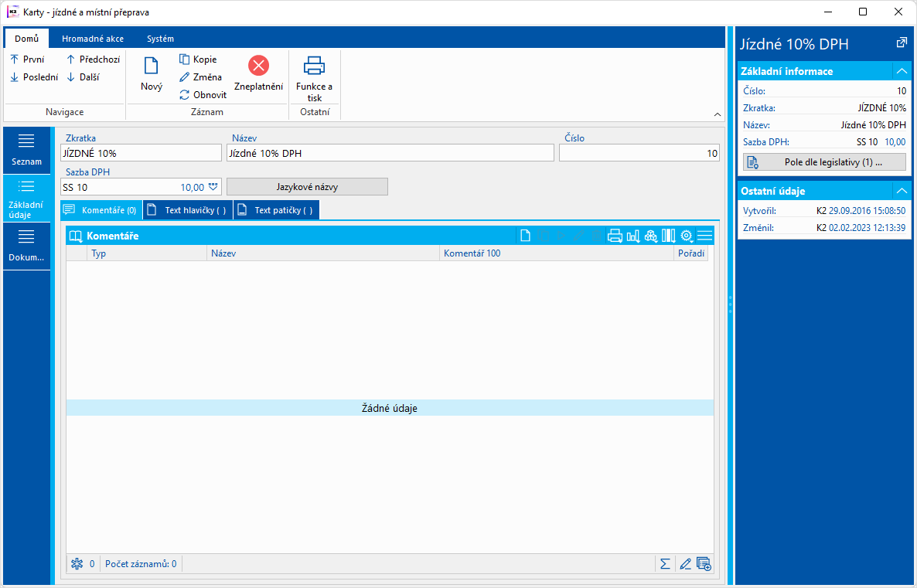Go to the first record with První

coord(28,59)
